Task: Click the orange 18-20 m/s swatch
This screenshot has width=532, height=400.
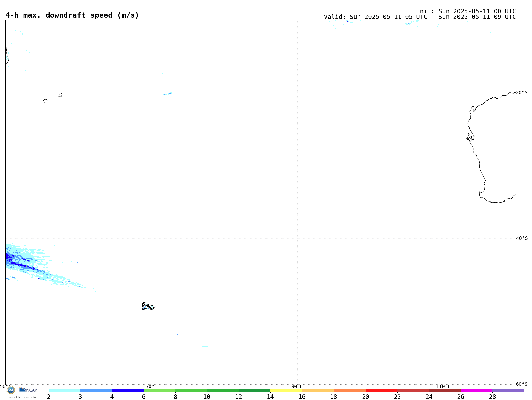Action: pyautogui.click(x=350, y=391)
